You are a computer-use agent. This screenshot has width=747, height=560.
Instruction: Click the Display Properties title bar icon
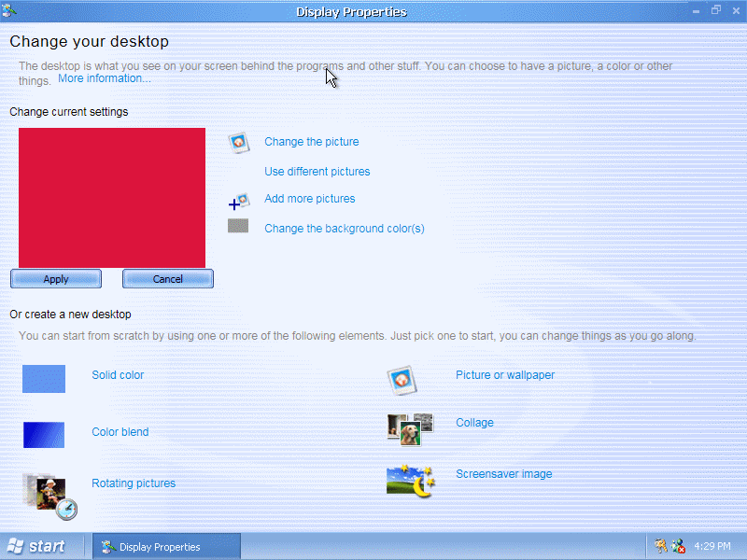pyautogui.click(x=8, y=10)
